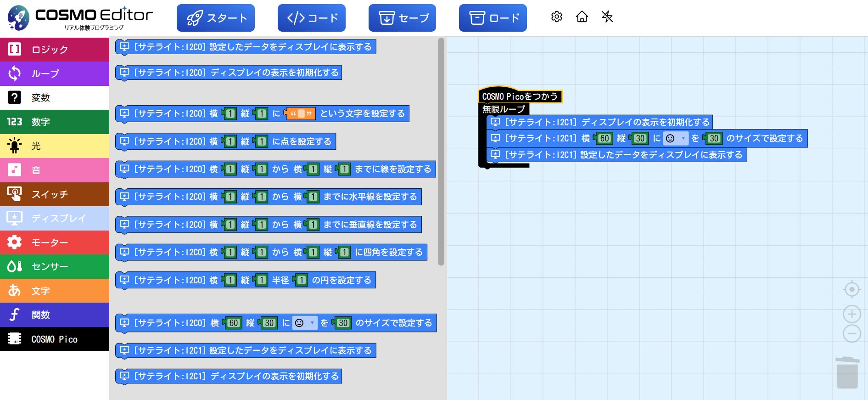Select workspace I2C1 ディスプレイの表示を初期化する block
This screenshot has height=400, width=868.
click(x=599, y=122)
